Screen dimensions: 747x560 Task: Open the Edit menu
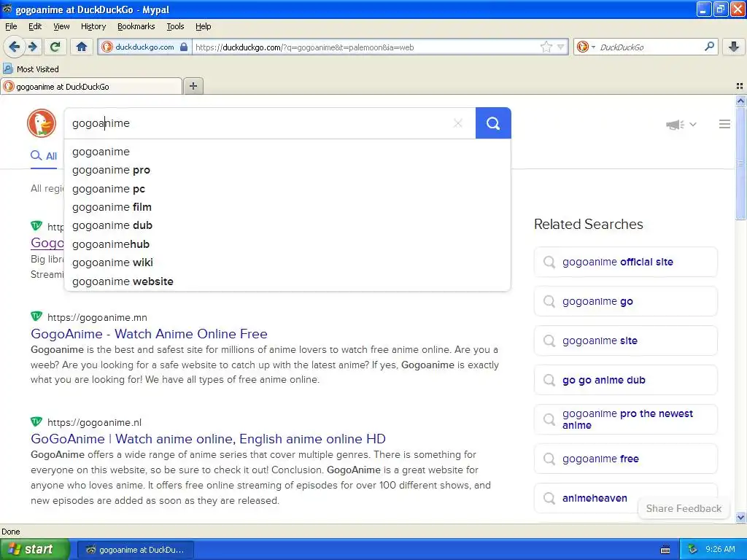coord(35,26)
